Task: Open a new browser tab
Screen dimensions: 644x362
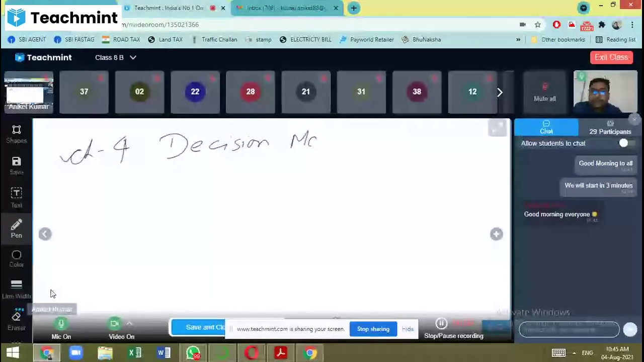Action: (354, 8)
